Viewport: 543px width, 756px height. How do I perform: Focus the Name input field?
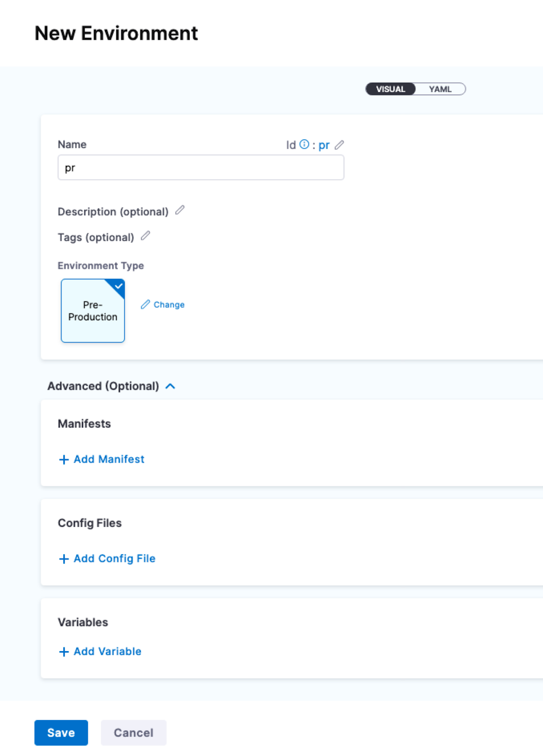click(x=200, y=168)
